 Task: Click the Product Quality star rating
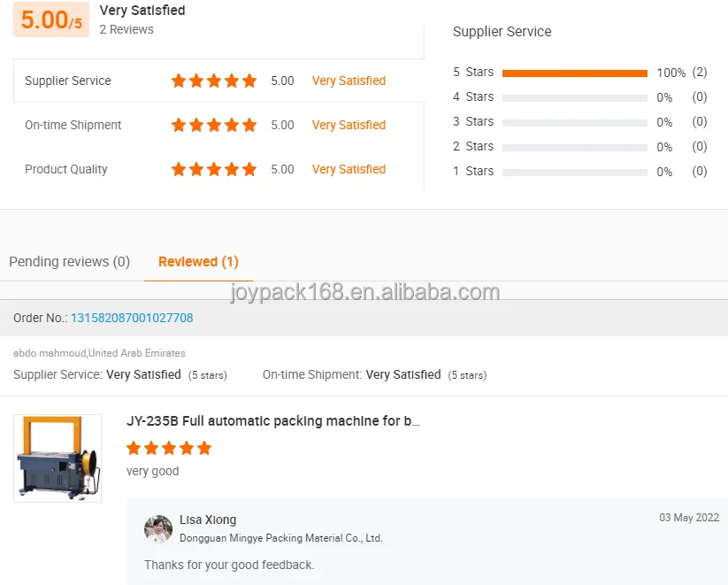click(x=213, y=169)
